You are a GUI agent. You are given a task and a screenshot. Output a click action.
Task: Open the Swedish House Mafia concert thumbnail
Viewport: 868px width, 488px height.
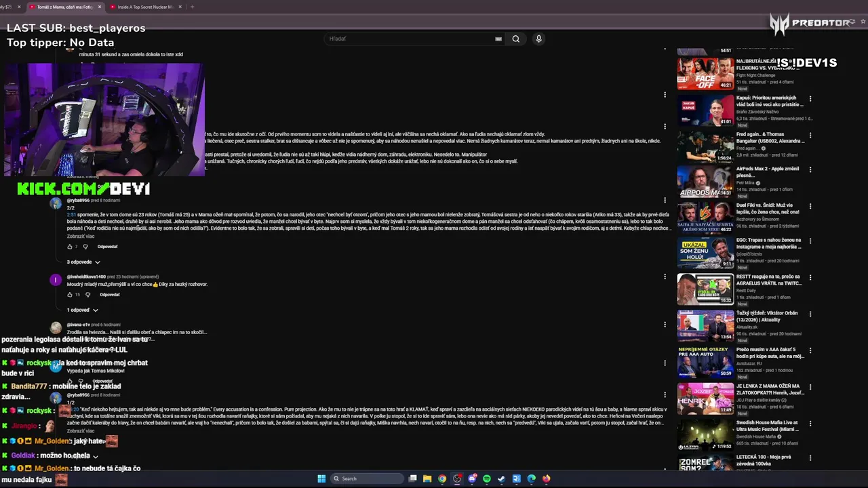[x=705, y=435]
